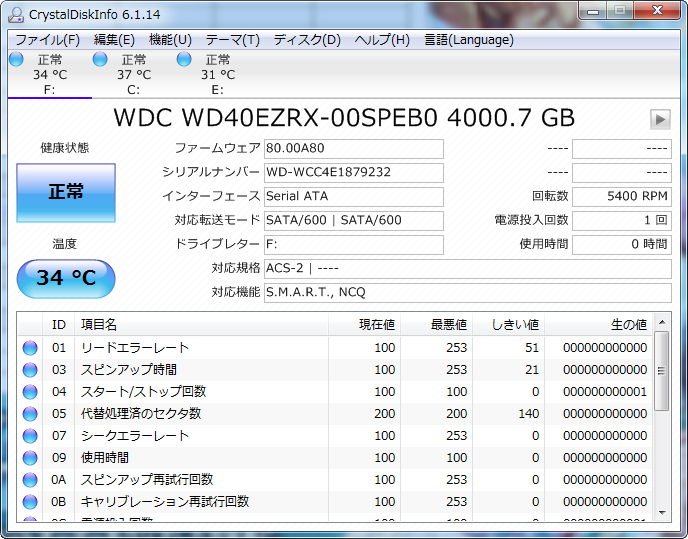This screenshot has width=688, height=539.
Task: Click the 生の値 column header
Action: (x=598, y=325)
